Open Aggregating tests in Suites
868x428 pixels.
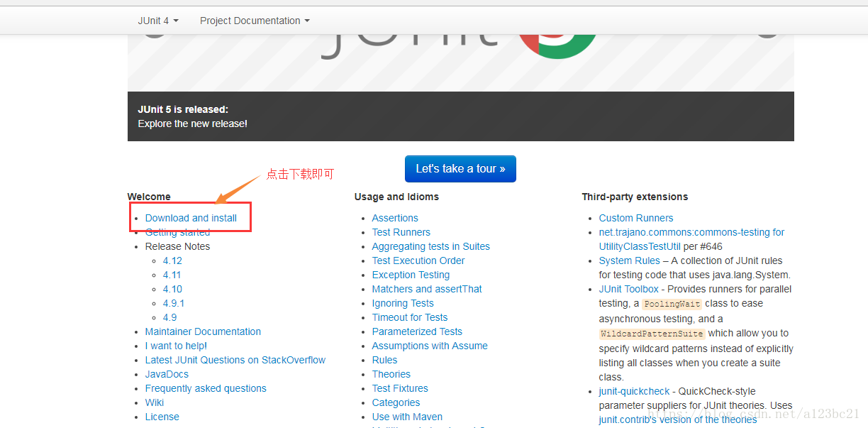pyautogui.click(x=431, y=246)
